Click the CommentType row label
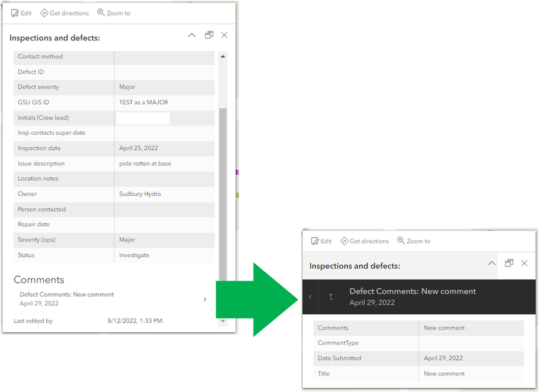 (338, 343)
